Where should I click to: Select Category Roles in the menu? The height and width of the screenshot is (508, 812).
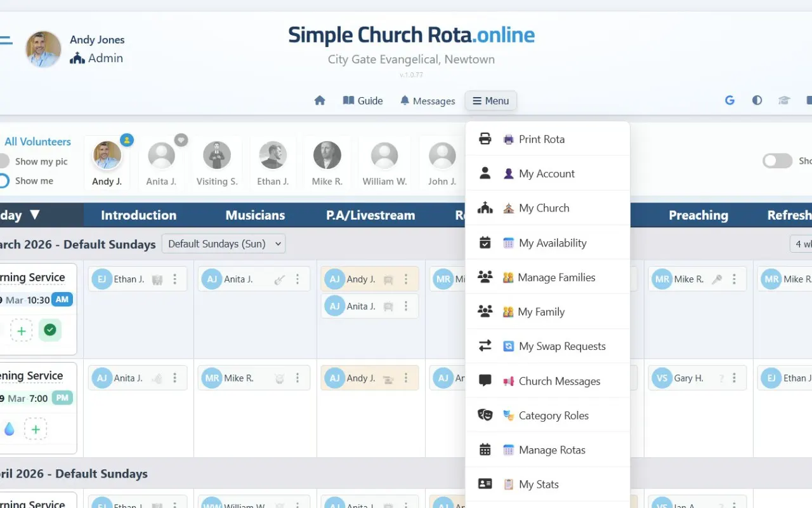coord(547,415)
